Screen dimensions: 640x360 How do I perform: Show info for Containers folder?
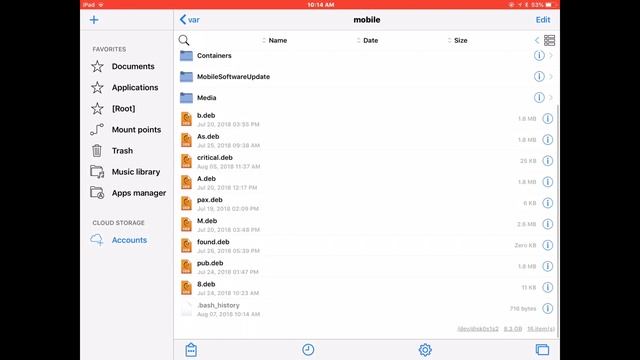[x=539, y=56]
